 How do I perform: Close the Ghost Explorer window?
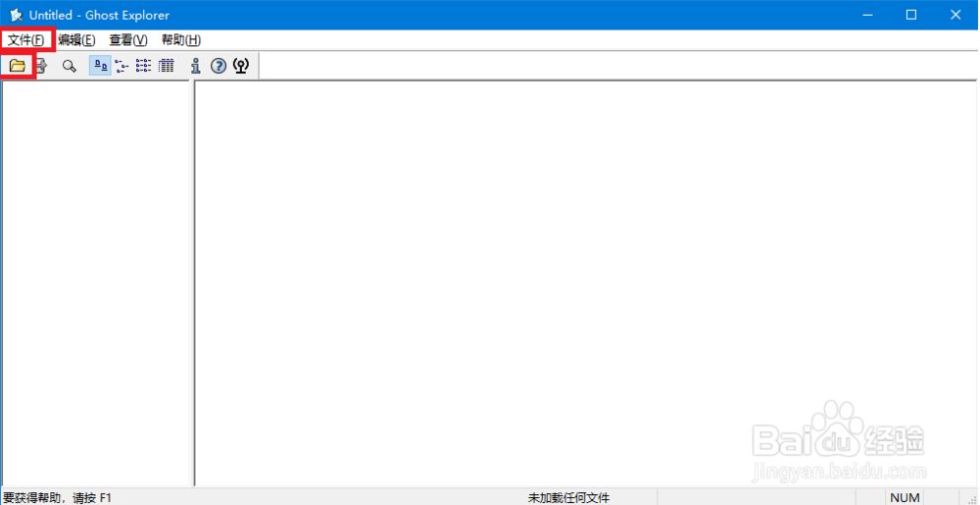click(x=955, y=15)
